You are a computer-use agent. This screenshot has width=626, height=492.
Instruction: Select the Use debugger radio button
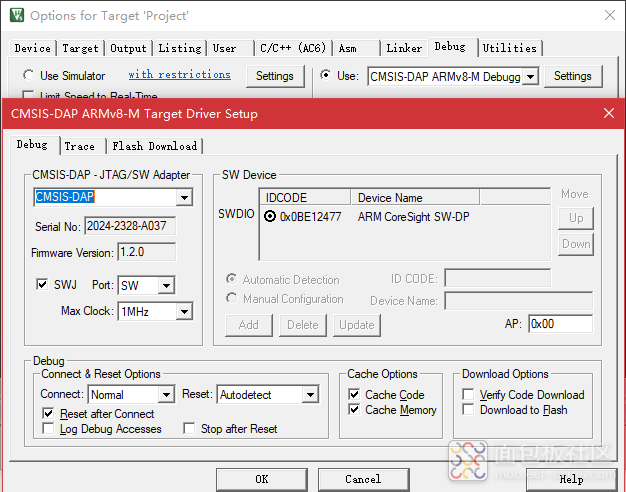[x=325, y=75]
